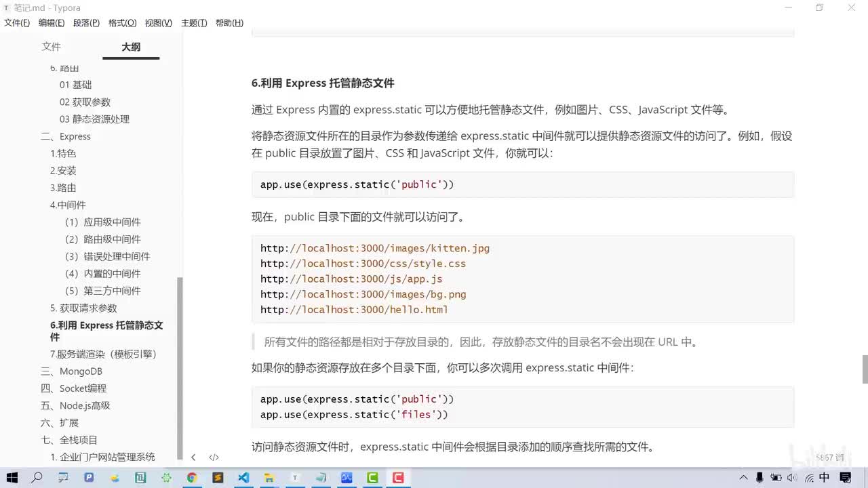This screenshot has width=868, height=488.
Task: Jump to (5) 第三方中间件
Action: 102,291
